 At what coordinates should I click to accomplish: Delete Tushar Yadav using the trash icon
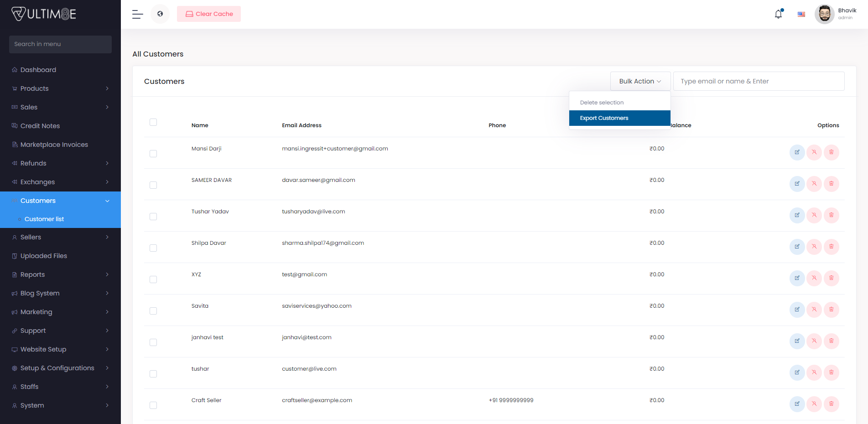[x=832, y=215]
